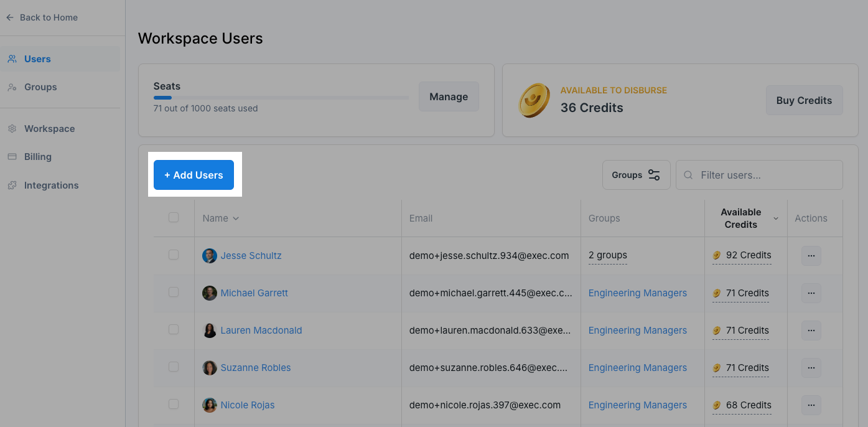Click the Billing card icon

point(12,157)
